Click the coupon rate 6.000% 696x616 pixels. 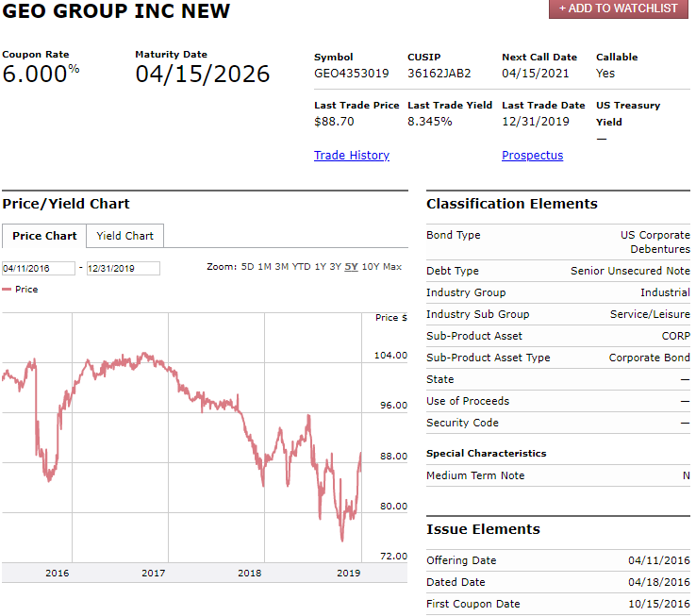point(41,74)
